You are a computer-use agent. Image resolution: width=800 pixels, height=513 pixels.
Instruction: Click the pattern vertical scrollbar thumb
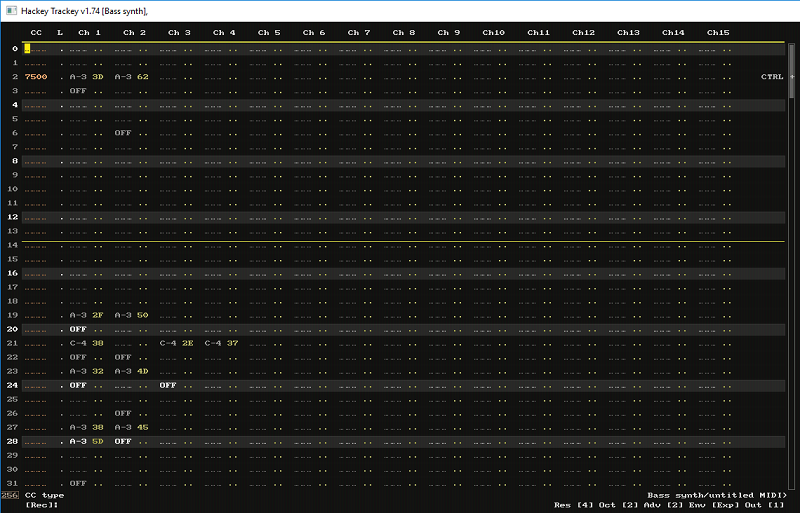[792, 71]
